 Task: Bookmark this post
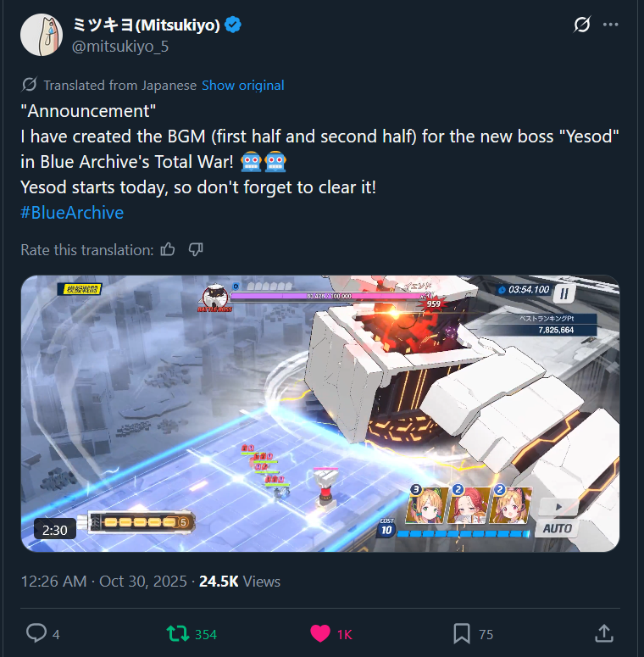click(x=462, y=633)
